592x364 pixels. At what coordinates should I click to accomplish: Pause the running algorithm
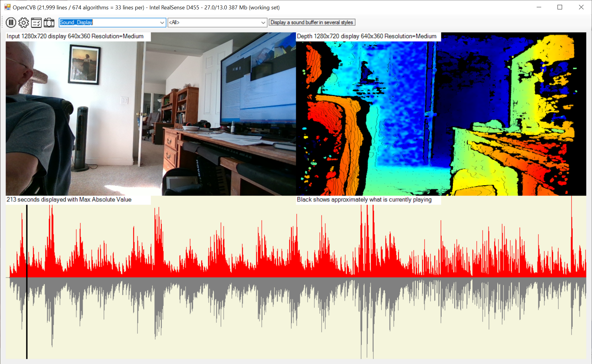11,22
